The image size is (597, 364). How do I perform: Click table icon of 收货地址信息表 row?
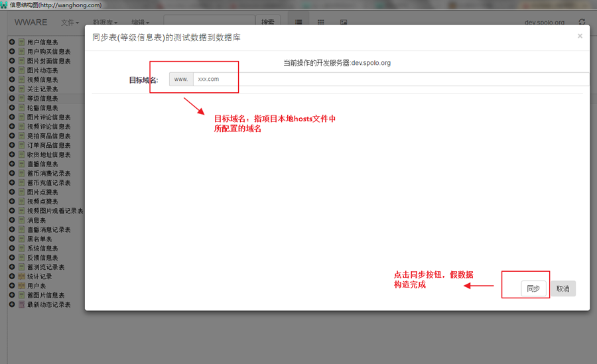tap(22, 154)
